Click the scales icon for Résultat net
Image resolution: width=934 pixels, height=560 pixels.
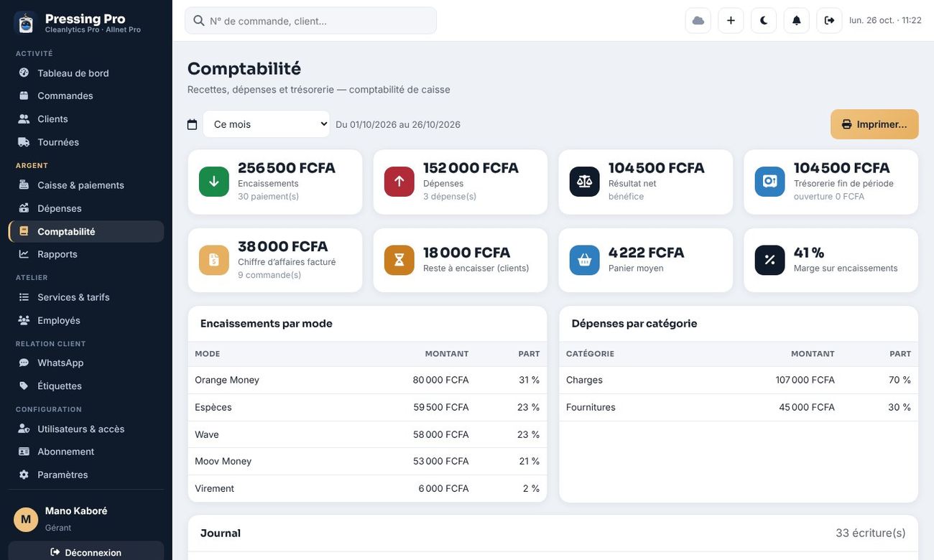coord(585,182)
